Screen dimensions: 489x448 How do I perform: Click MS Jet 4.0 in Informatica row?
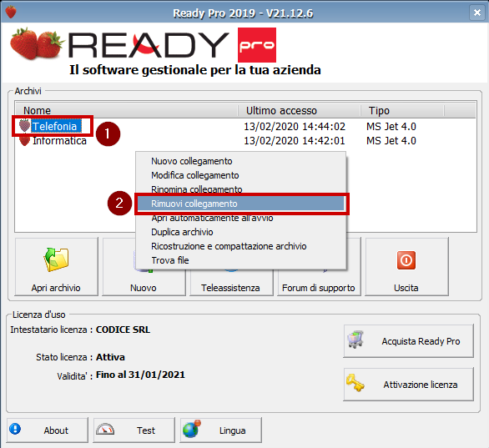tap(391, 141)
